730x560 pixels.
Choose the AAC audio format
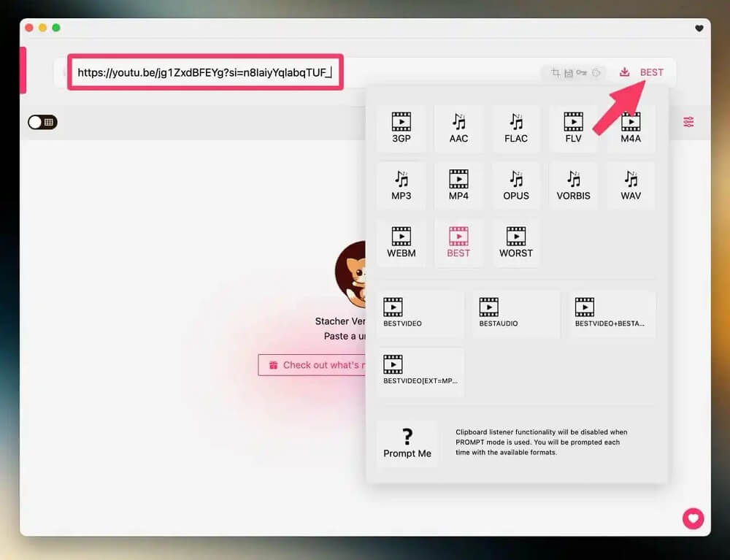pos(458,128)
